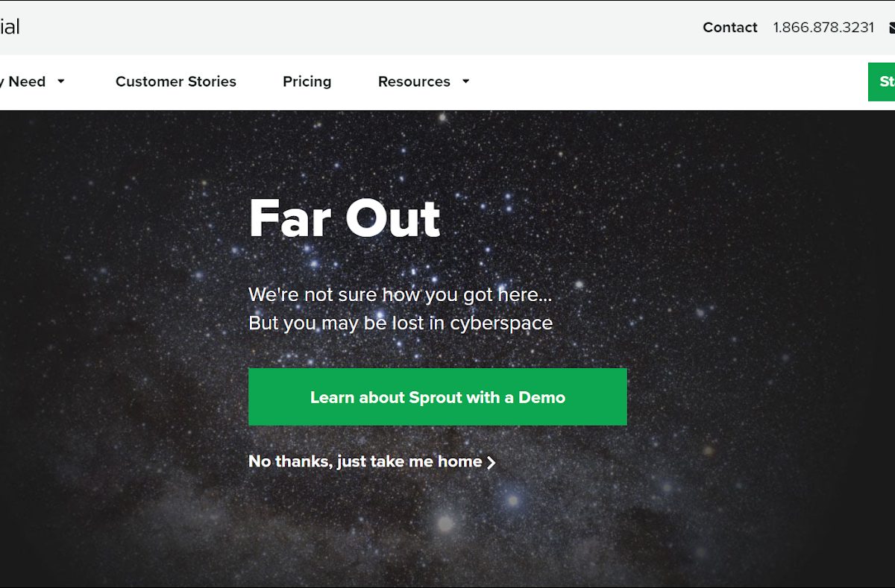Expand the Resources dropdown arrow
Image resolution: width=895 pixels, height=588 pixels.
(x=466, y=81)
